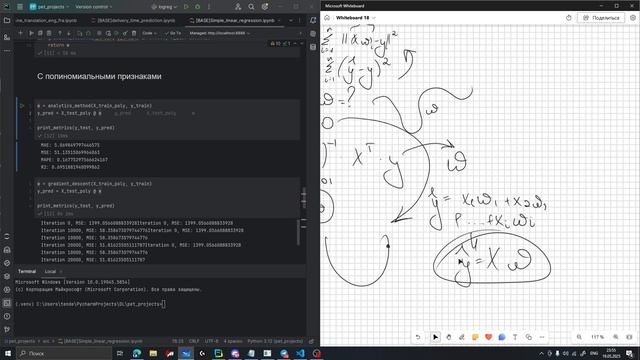Screen dimensions: 640x360
Task: Click into the terminal command prompt
Action: pos(163,304)
